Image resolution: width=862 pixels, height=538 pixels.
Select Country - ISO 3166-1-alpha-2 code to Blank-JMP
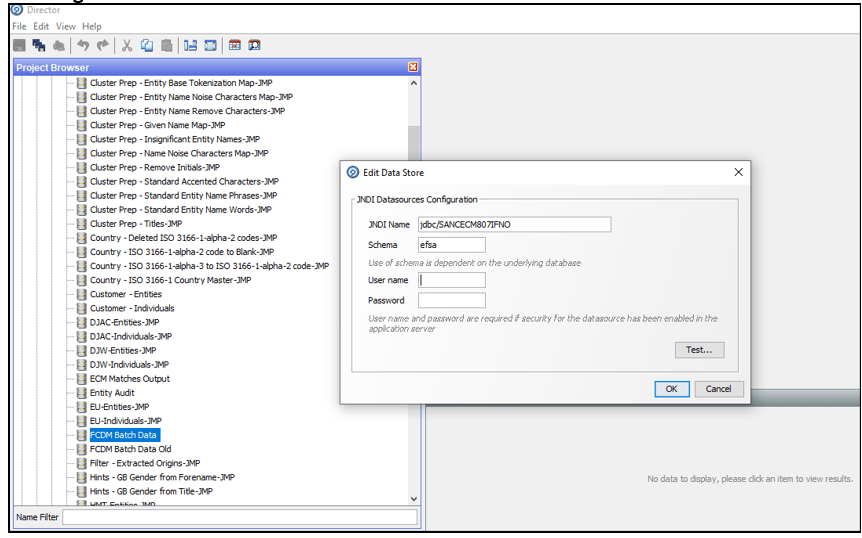[182, 252]
